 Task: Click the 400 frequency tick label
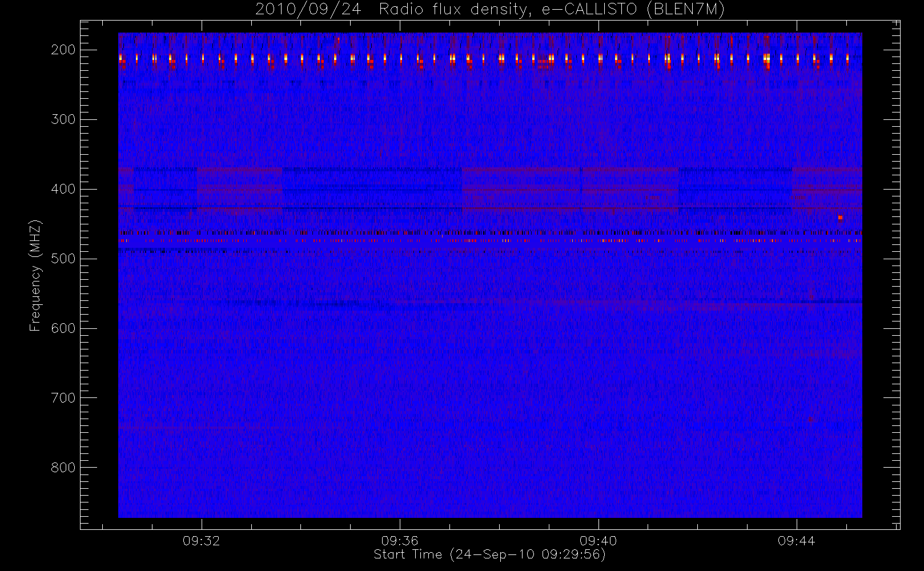[x=63, y=189]
